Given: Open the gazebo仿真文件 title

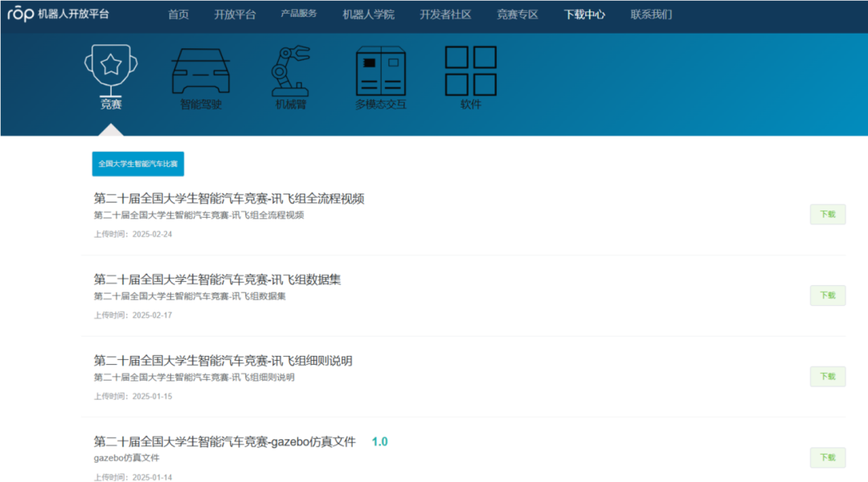Looking at the screenshot, I should pyautogui.click(x=224, y=442).
